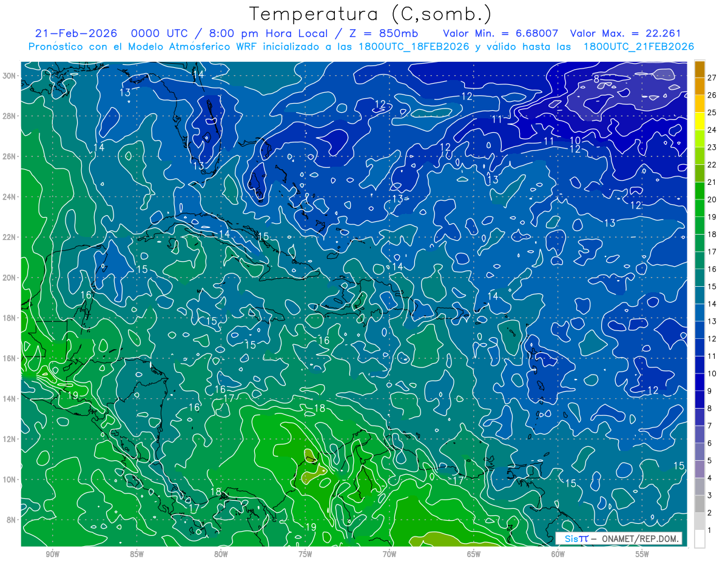Click the '90W' longitude axis label

(x=52, y=554)
